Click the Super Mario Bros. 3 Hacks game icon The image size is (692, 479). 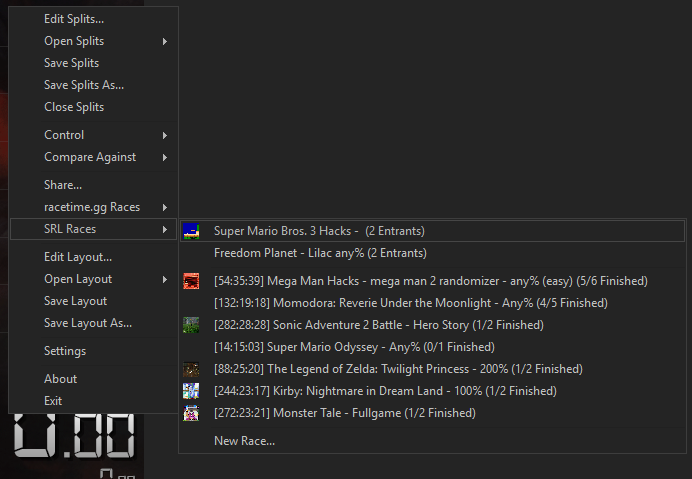(x=191, y=231)
